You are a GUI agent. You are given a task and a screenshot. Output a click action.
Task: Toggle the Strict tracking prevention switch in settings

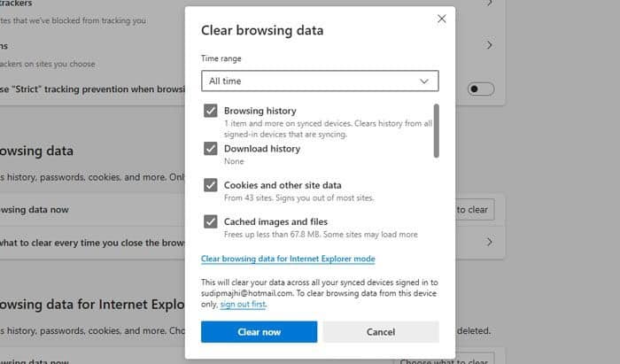(x=481, y=89)
